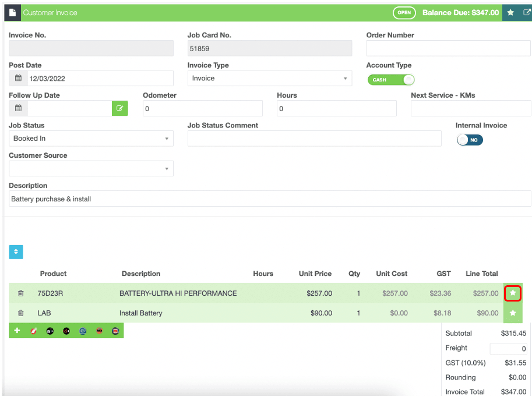Toggle the CASH account type switch
This screenshot has width=532, height=397.
[391, 80]
